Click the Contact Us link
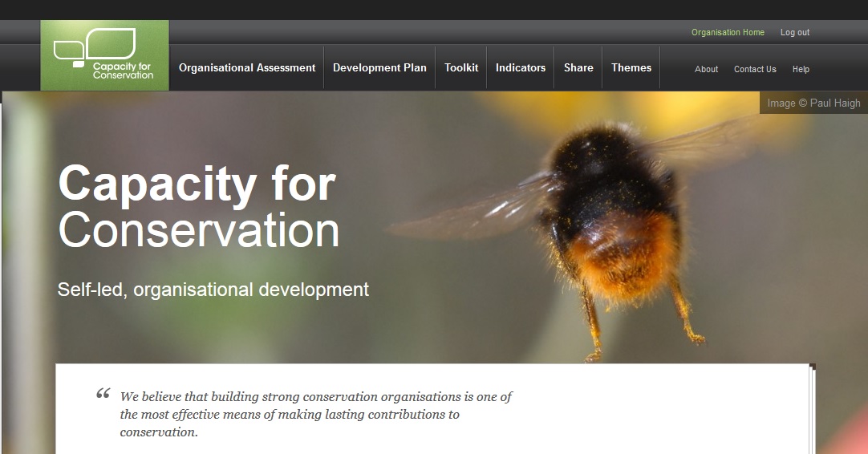Image resolution: width=868 pixels, height=454 pixels. coord(755,69)
